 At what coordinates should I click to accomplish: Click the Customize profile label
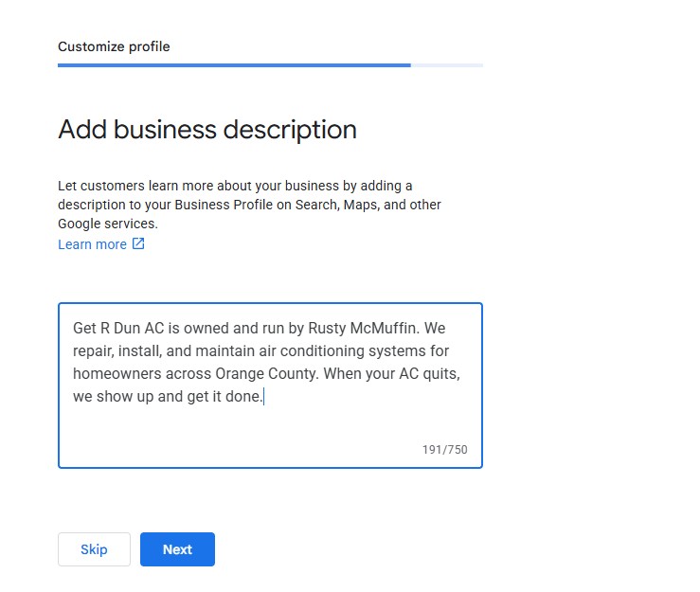[114, 46]
